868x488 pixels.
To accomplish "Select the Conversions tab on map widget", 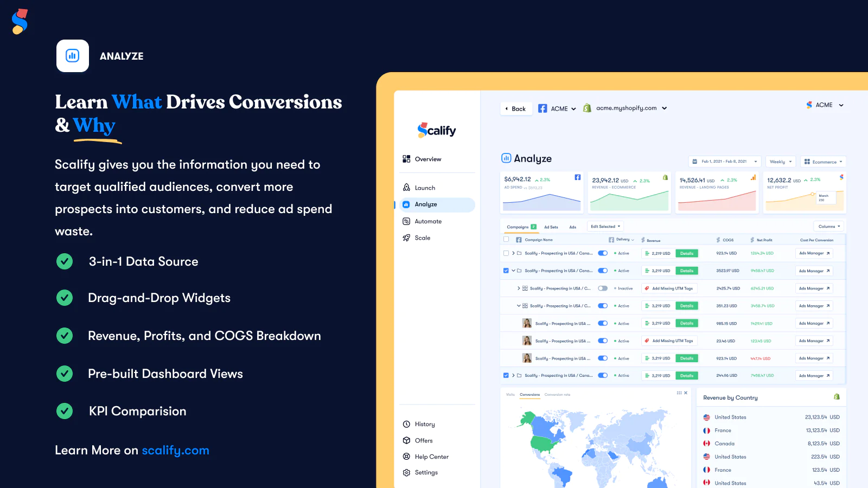I will [530, 395].
